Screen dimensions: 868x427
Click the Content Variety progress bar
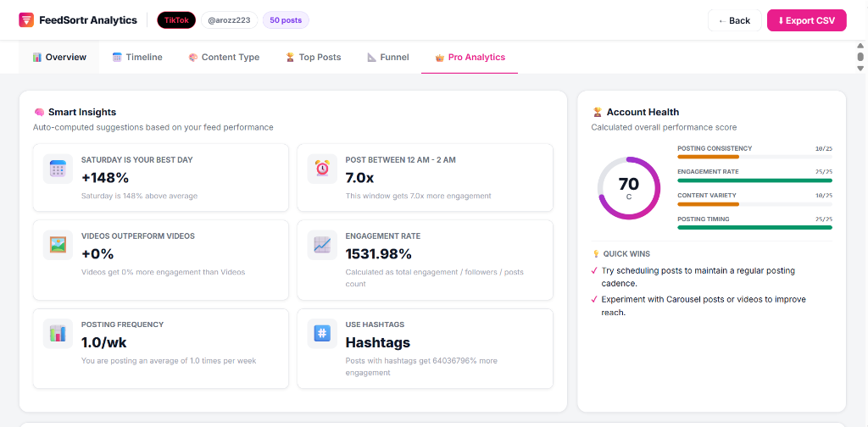point(754,204)
